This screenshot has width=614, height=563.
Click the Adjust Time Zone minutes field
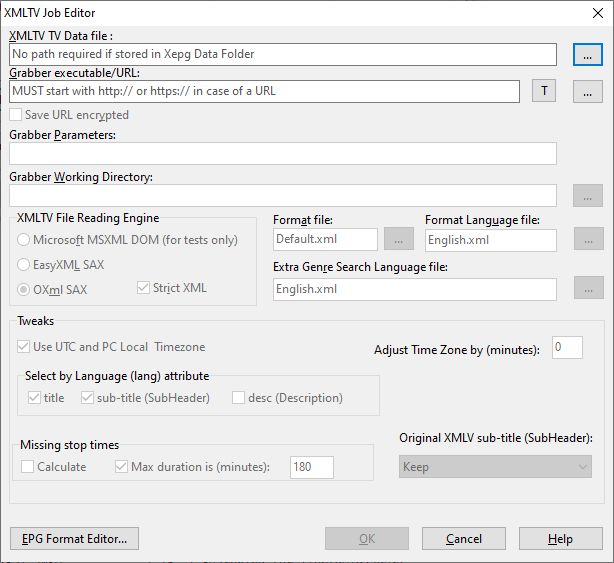point(567,348)
